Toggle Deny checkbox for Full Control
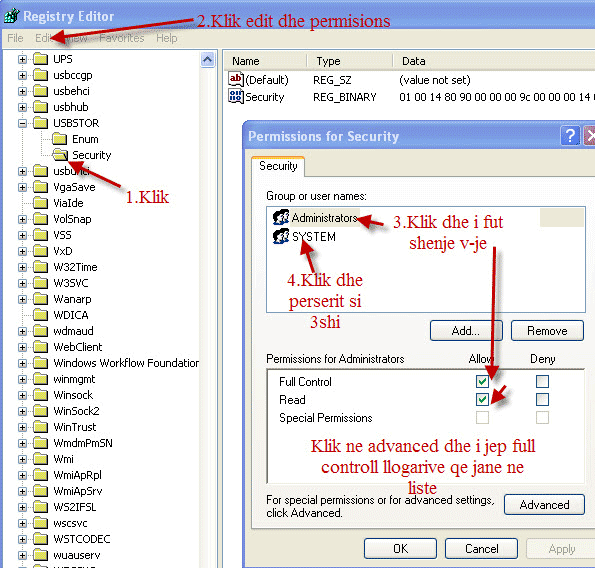Screen dimensions: 595x568 542,381
